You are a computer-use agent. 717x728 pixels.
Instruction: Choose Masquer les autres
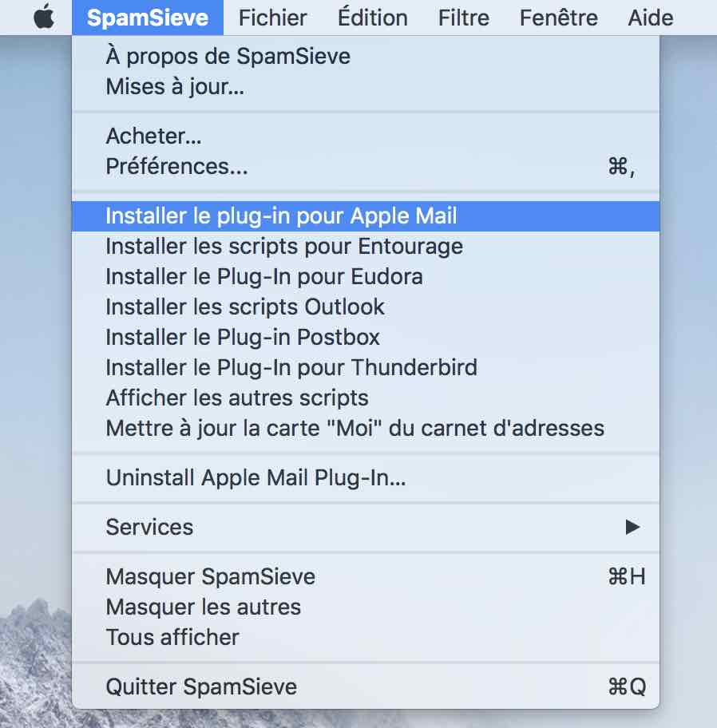[366, 607]
